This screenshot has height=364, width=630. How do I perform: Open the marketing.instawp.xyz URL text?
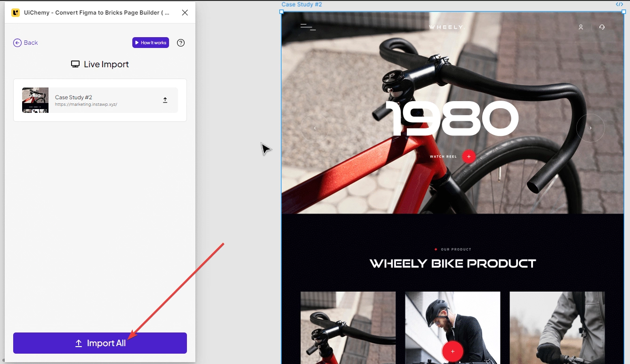point(86,104)
